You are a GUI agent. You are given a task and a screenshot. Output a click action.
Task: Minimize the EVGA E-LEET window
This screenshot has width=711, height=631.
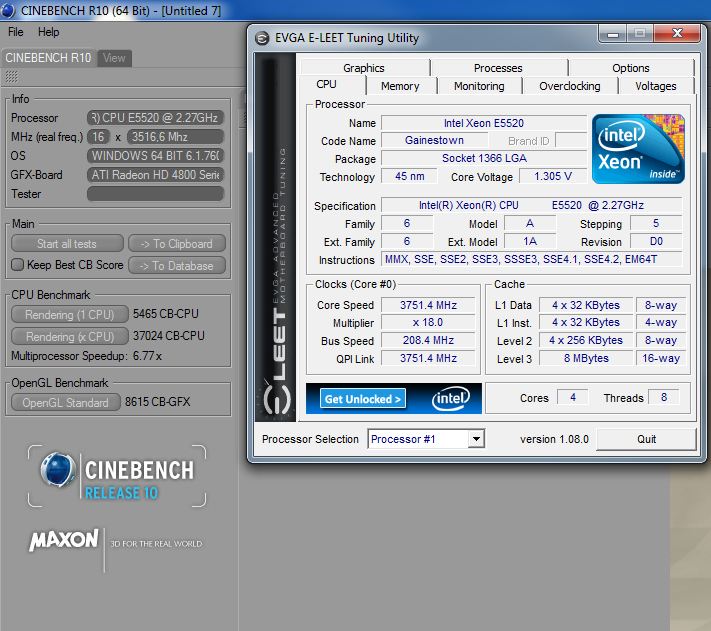tap(613, 34)
